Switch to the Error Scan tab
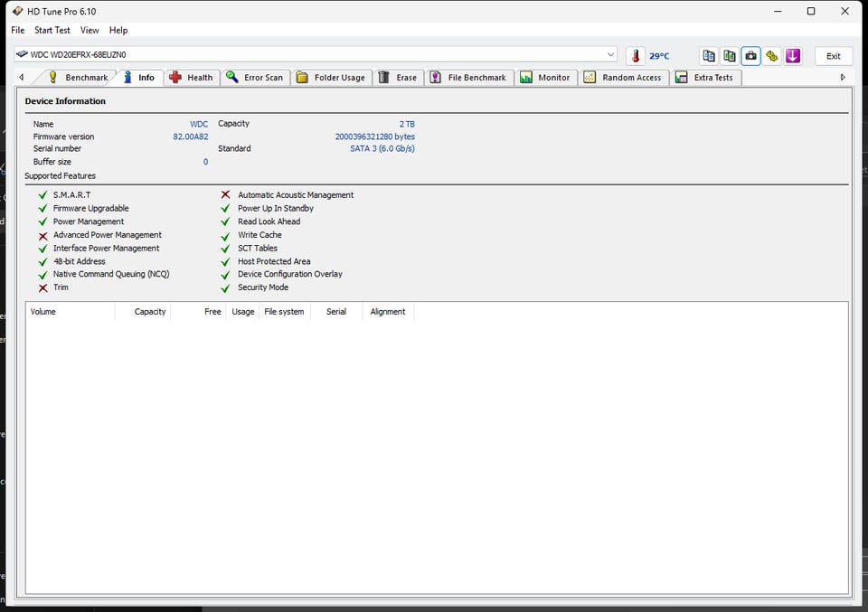 [x=255, y=78]
